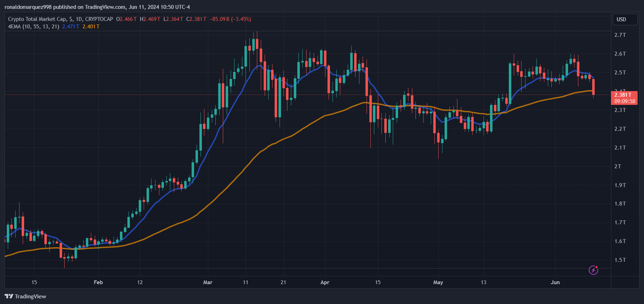The width and height of the screenshot is (644, 304).
Task: Click the Apr date on time axis
Action: [x=325, y=282]
